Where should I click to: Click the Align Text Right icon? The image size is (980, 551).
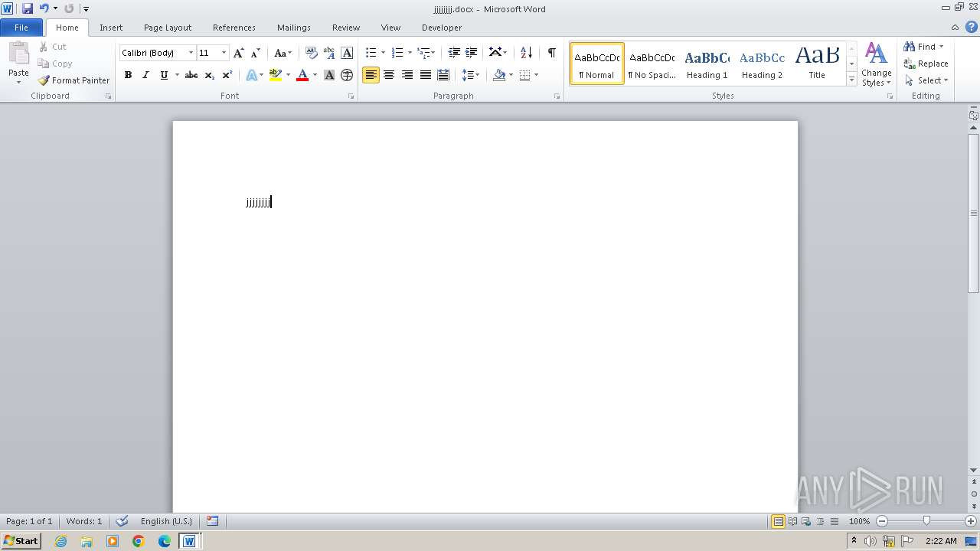click(407, 75)
